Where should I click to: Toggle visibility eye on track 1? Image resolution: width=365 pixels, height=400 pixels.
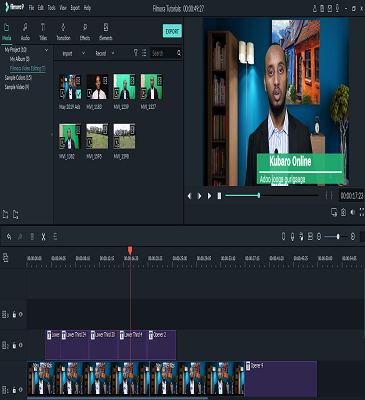point(21,389)
